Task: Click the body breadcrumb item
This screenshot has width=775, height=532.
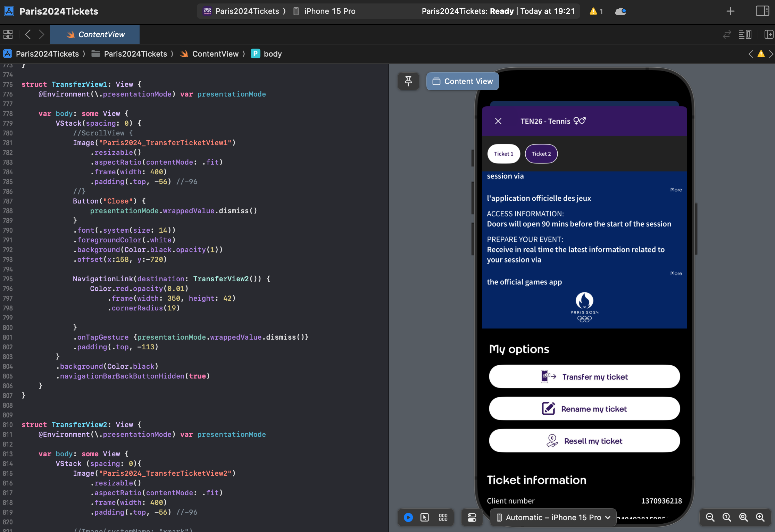Action: pyautogui.click(x=272, y=54)
